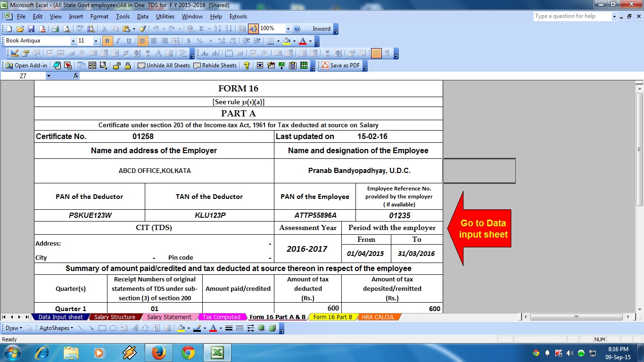The width and height of the screenshot is (644, 362).
Task: Apply currency style formatting
Action: pos(189,41)
